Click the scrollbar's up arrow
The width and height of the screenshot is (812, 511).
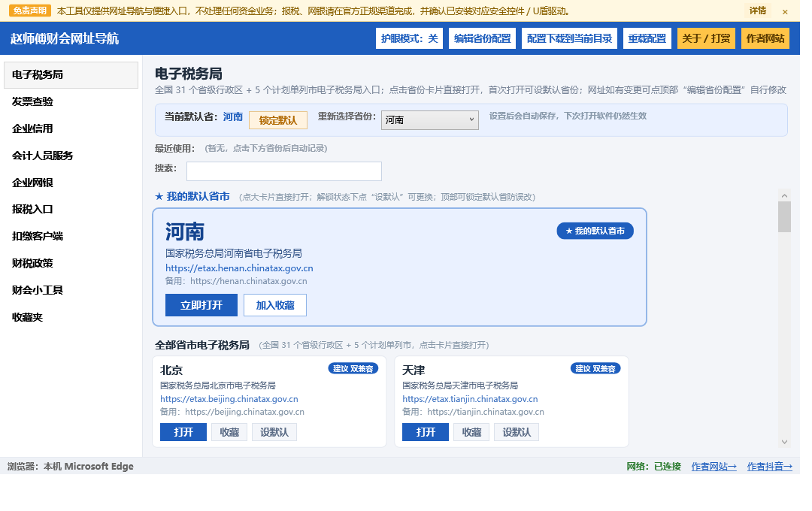tap(784, 195)
